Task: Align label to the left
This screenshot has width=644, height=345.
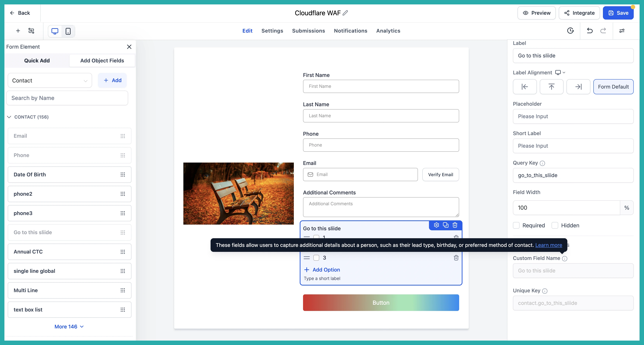Action: [525, 87]
